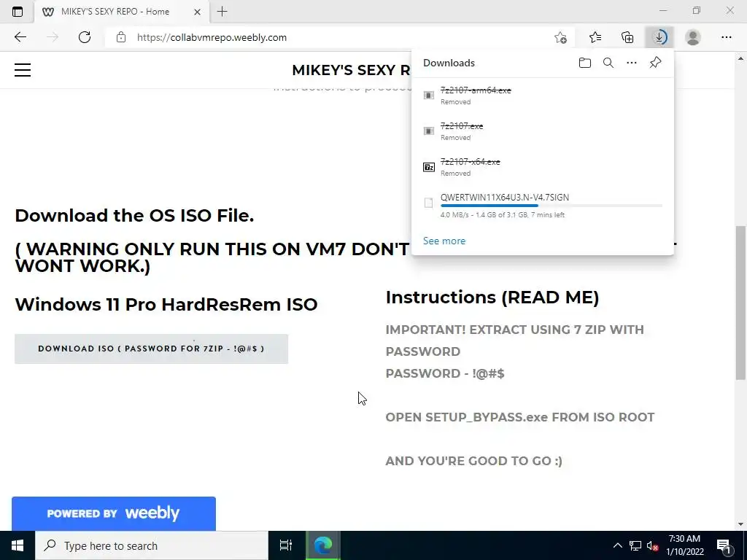Click the Powered by Weebly banner

pyautogui.click(x=114, y=513)
